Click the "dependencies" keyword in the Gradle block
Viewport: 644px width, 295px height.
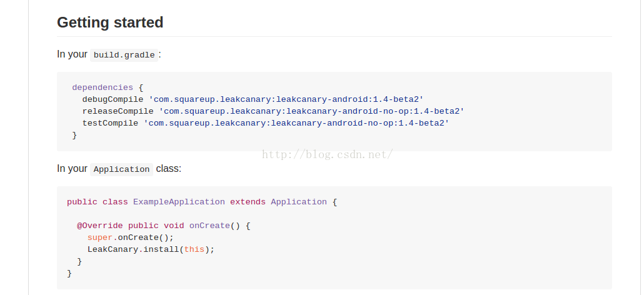pyautogui.click(x=103, y=87)
